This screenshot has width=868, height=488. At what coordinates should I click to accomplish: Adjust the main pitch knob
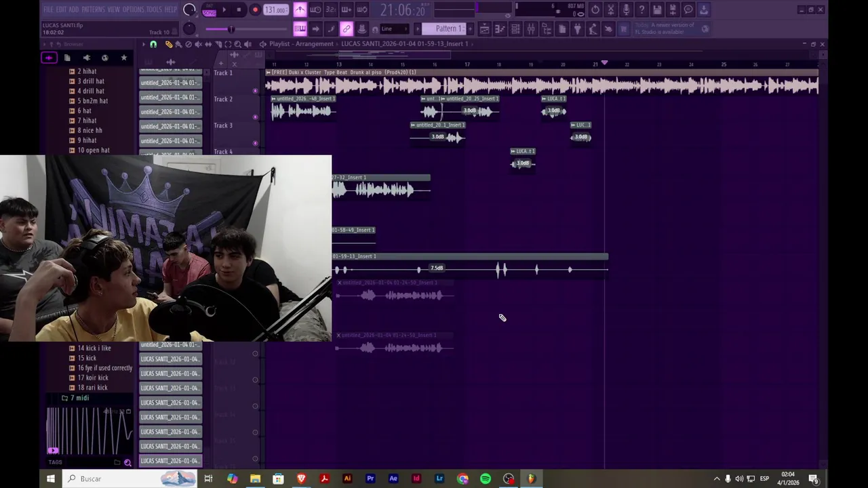[189, 28]
